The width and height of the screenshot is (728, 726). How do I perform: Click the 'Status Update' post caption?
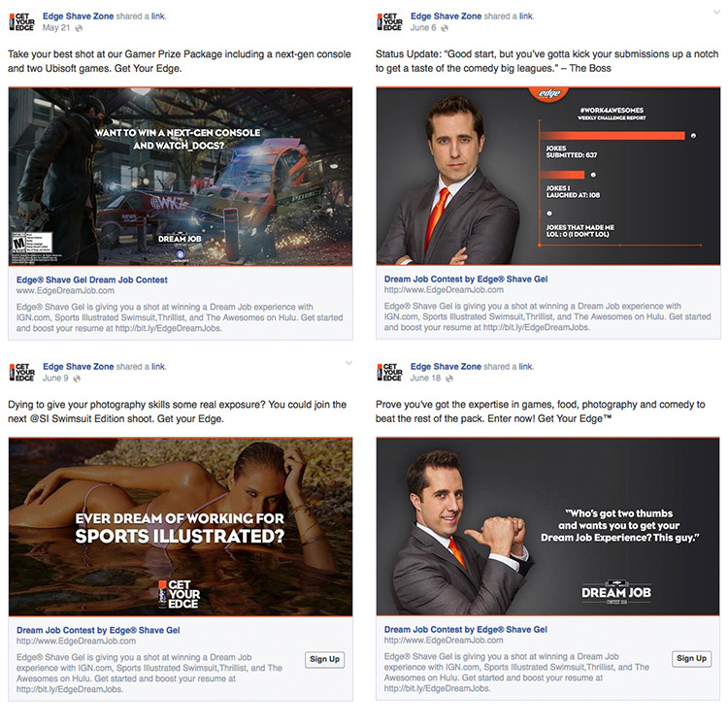pyautogui.click(x=546, y=61)
